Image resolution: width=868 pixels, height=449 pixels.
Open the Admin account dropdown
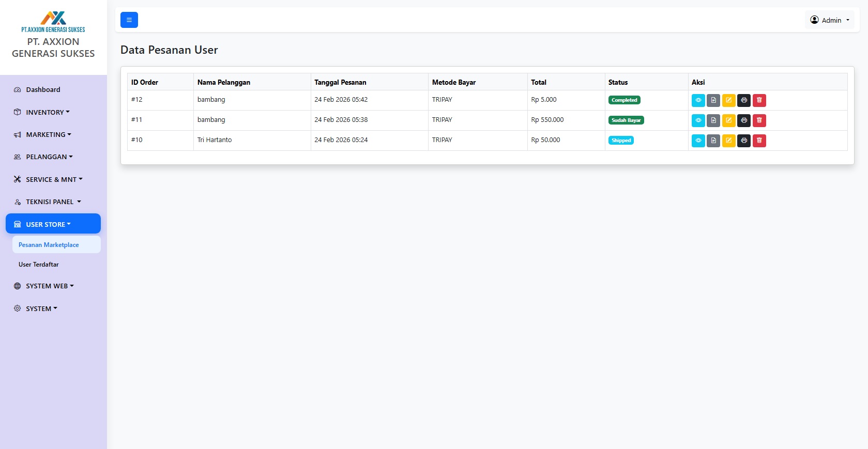pos(829,20)
